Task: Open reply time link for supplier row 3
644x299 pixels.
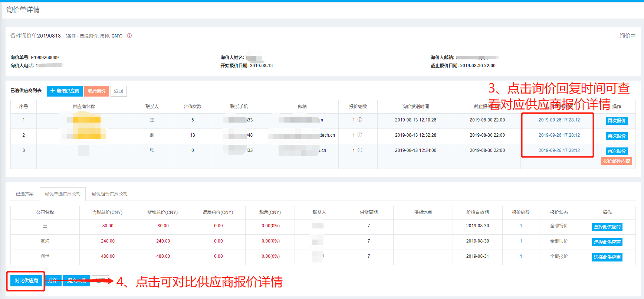Action: point(559,150)
